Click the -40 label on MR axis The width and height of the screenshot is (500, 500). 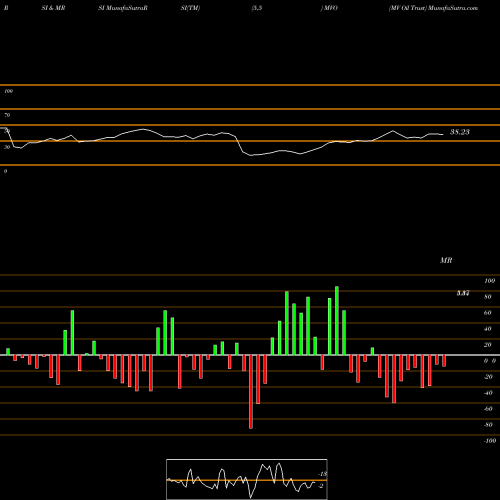[x=488, y=393]
